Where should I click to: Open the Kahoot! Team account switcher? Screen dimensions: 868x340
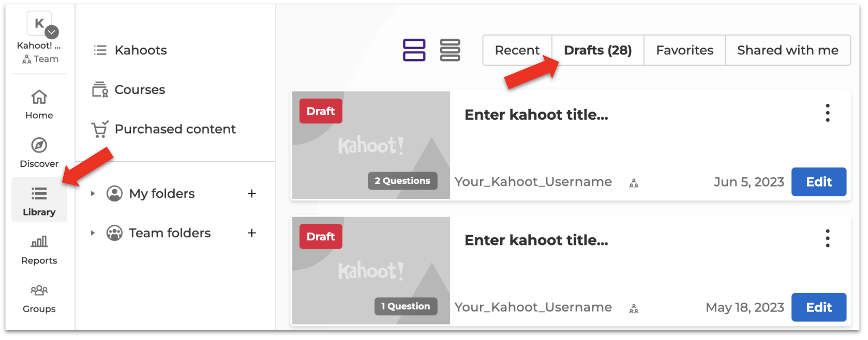point(39,38)
